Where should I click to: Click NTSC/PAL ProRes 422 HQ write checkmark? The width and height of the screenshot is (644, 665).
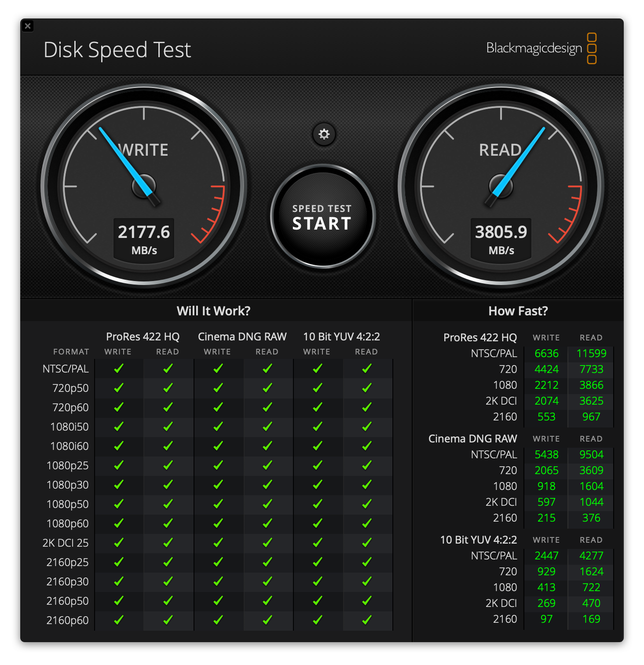[119, 369]
